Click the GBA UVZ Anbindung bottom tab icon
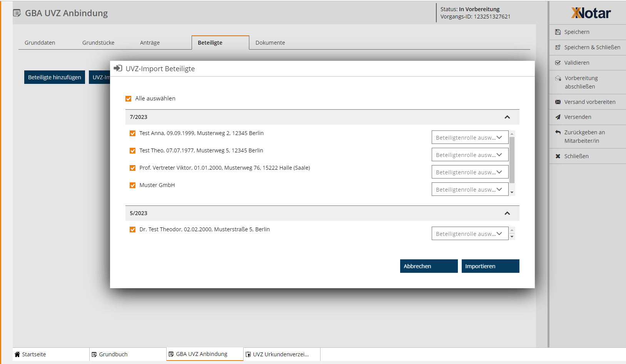This screenshot has width=626, height=364. pos(171,354)
